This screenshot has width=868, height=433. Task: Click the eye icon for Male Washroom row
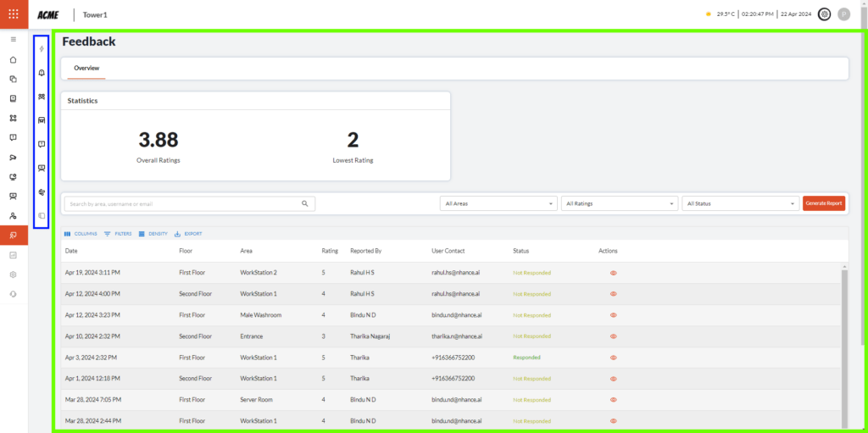coord(613,315)
